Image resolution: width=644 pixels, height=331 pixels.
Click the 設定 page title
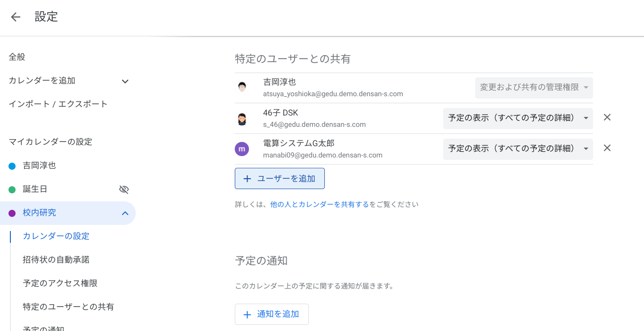coord(46,17)
